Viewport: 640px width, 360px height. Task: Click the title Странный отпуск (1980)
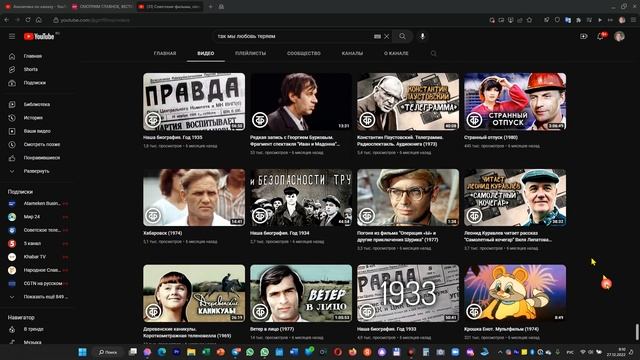click(x=491, y=138)
